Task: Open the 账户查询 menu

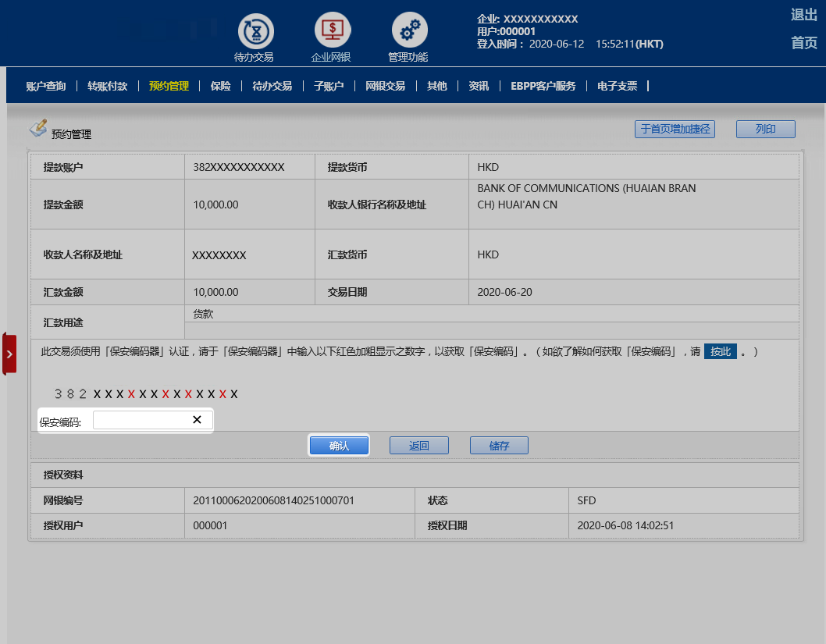Action: (x=46, y=87)
